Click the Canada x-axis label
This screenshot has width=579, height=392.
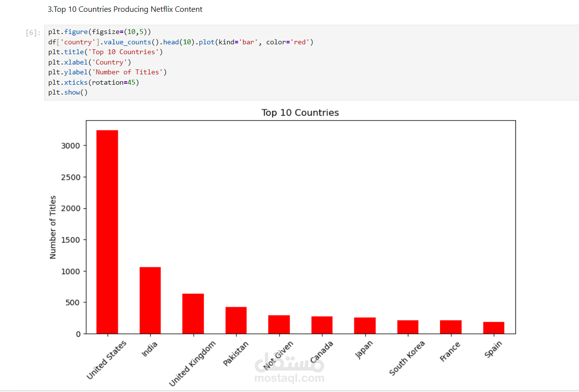tap(321, 352)
